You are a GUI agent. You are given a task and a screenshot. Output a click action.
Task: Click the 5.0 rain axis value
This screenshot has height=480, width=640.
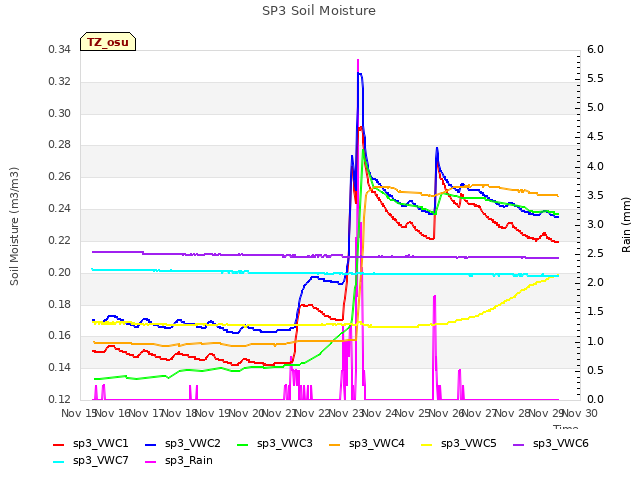pyautogui.click(x=595, y=108)
